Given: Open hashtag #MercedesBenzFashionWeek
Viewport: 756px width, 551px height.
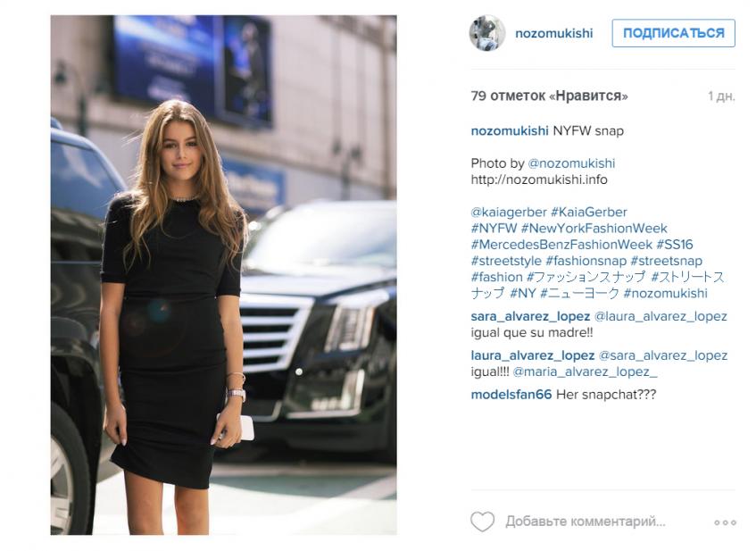Looking at the screenshot, I should pyautogui.click(x=561, y=245).
